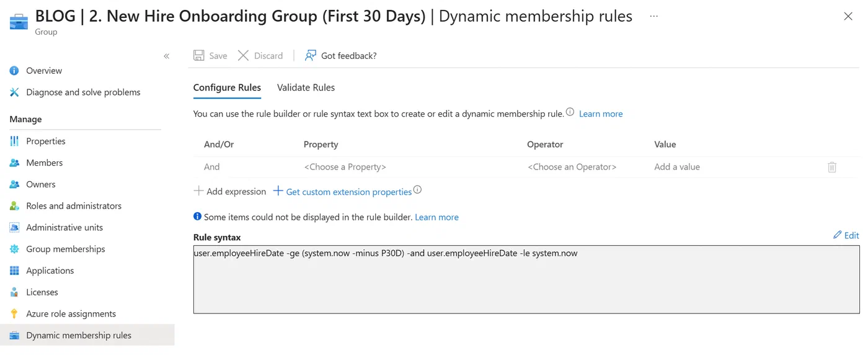The height and width of the screenshot is (355, 868).
Task: Open the Choose an Operator dropdown
Action: click(572, 167)
